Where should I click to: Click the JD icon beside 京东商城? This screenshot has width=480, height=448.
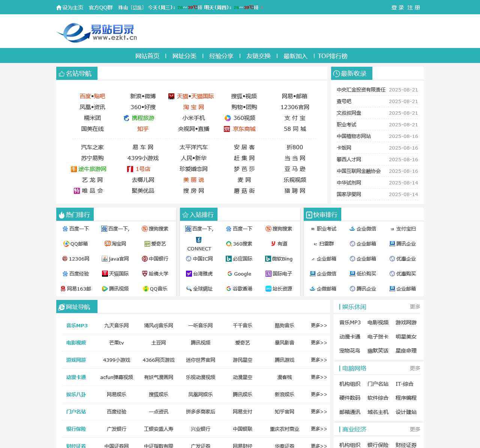[227, 129]
